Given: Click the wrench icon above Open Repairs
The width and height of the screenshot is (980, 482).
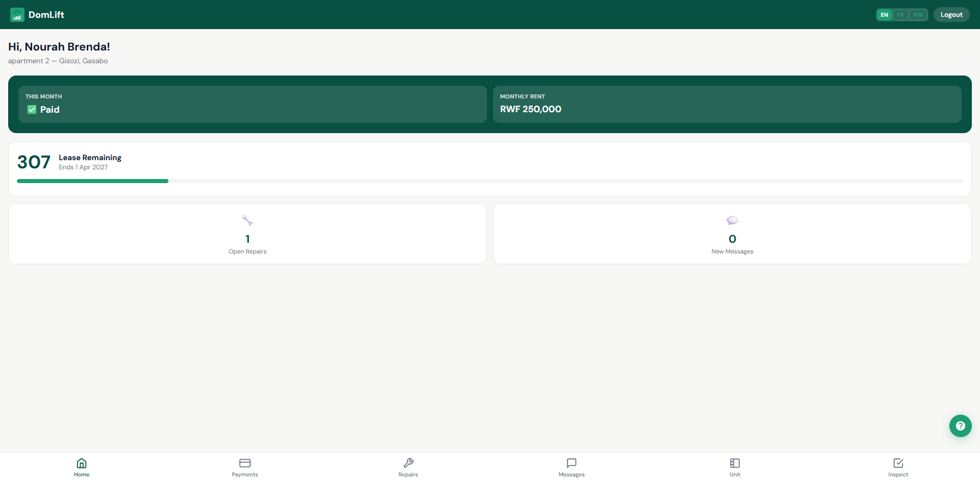Looking at the screenshot, I should 248,220.
